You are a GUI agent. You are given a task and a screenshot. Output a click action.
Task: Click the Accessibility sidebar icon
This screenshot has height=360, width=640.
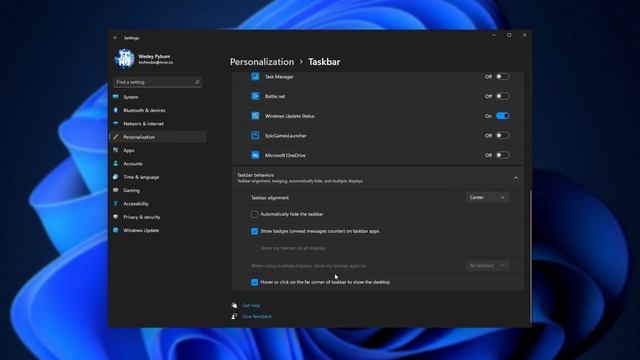(116, 203)
